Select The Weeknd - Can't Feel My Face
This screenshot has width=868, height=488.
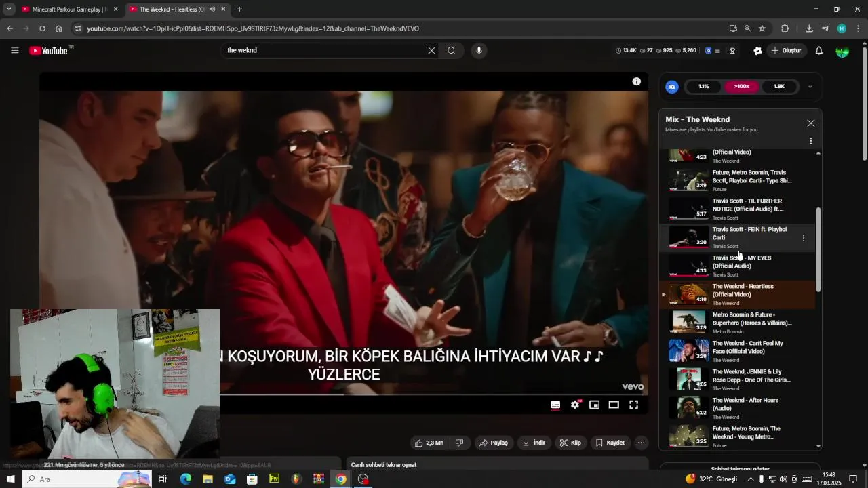(x=738, y=351)
